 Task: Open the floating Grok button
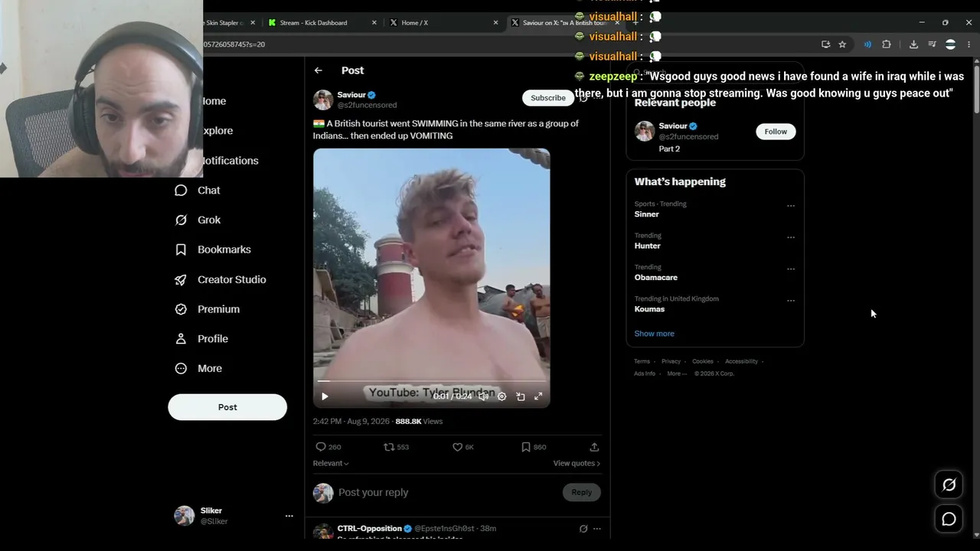pyautogui.click(x=949, y=484)
